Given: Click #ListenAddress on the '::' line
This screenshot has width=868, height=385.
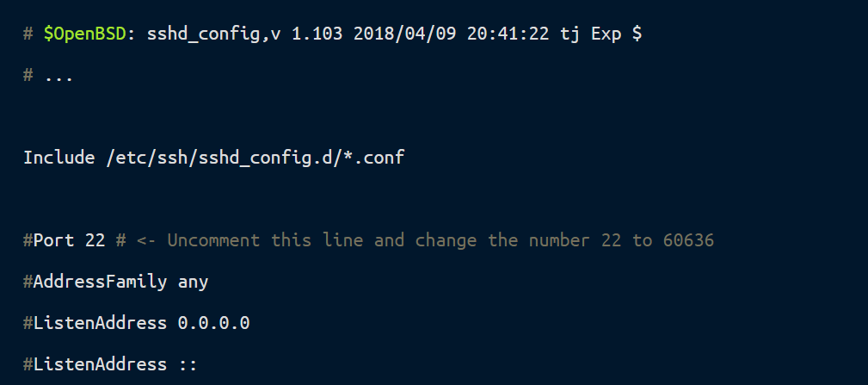Looking at the screenshot, I should [95, 363].
